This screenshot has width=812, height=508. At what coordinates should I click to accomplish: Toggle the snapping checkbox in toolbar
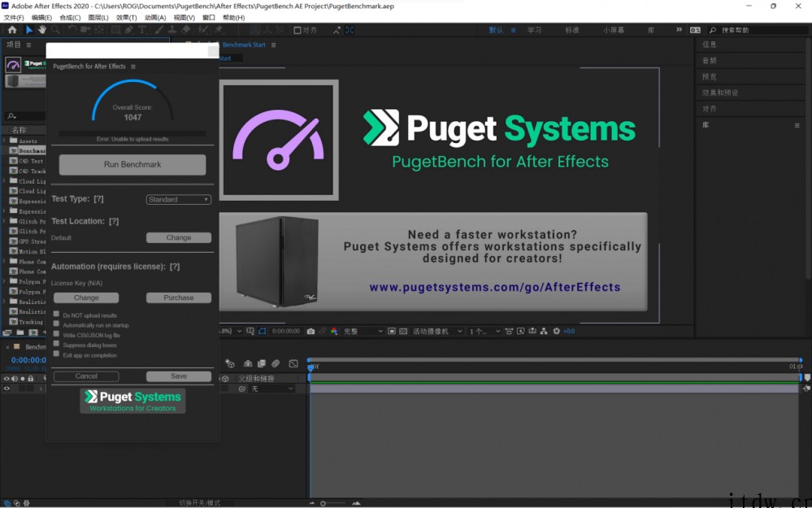point(297,31)
